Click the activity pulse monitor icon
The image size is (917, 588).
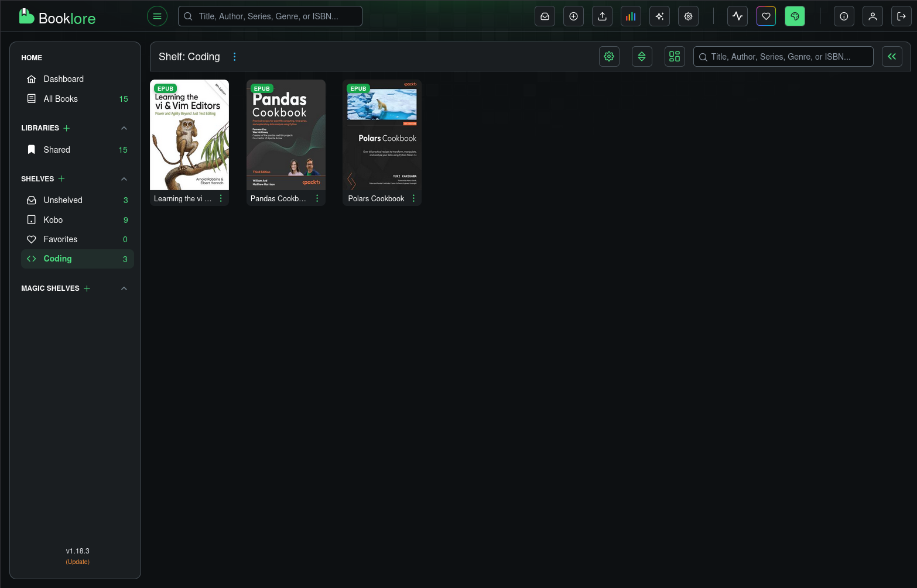(x=737, y=16)
